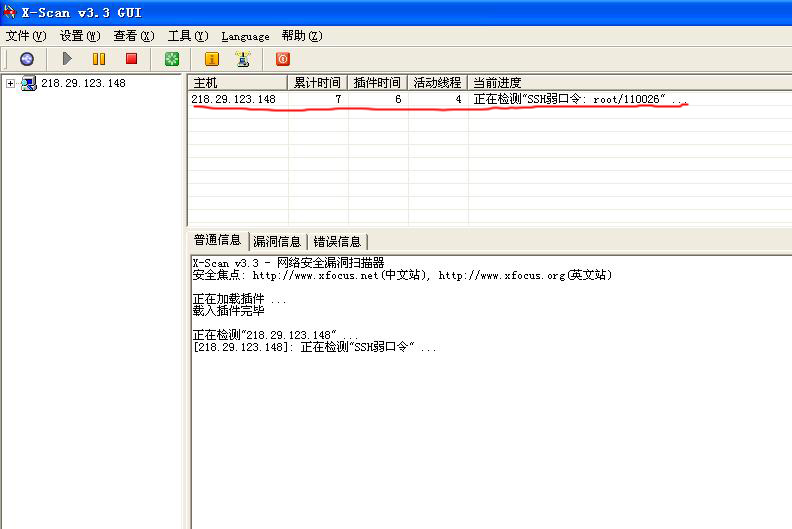Open the 工具(Y) menu
Viewport: 792px width, 529px height.
coord(188,36)
